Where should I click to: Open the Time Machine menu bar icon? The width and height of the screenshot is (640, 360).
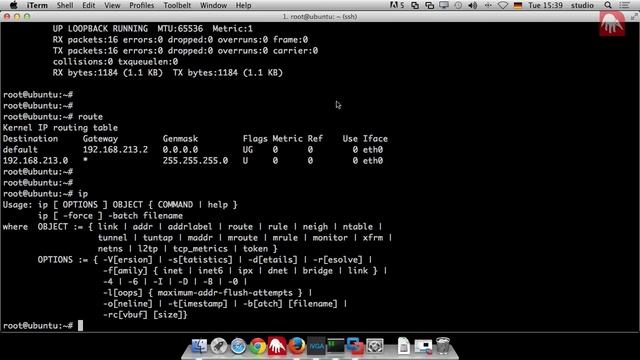click(x=458, y=5)
